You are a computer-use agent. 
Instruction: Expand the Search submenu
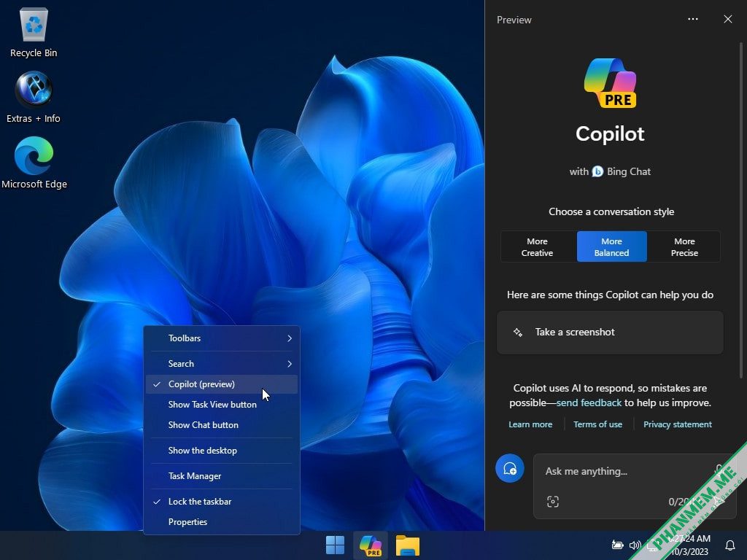[222, 364]
